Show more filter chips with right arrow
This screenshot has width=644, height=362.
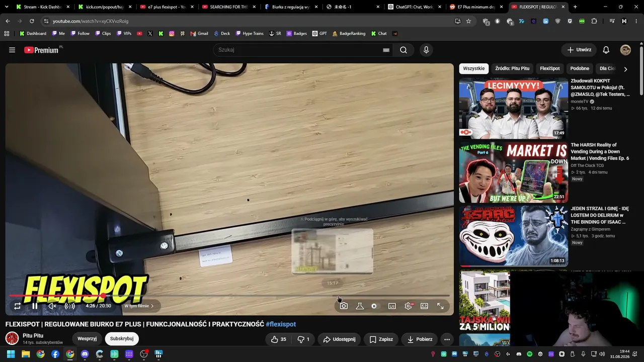tap(625, 69)
